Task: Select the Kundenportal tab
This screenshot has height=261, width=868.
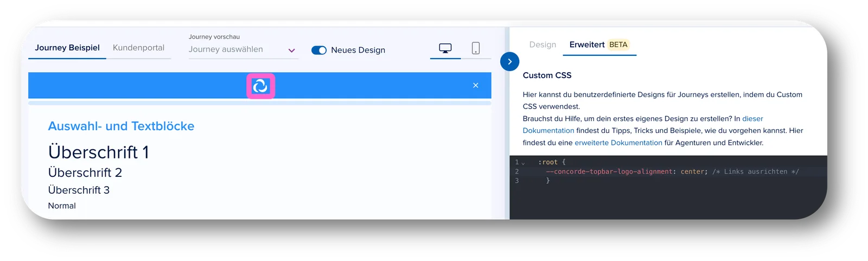Action: click(x=138, y=48)
